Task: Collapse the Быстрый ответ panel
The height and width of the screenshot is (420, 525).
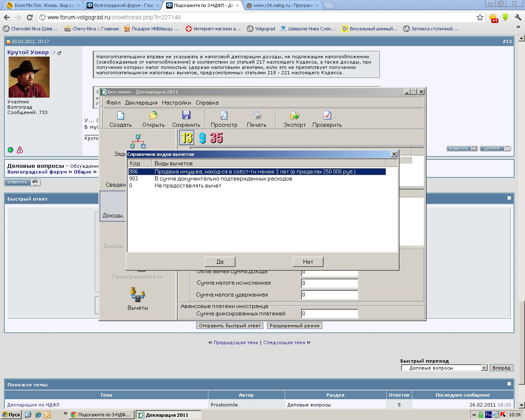Action: tap(509, 198)
